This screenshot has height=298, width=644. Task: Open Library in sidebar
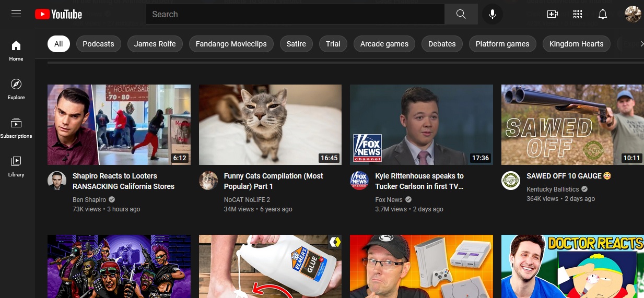(16, 166)
